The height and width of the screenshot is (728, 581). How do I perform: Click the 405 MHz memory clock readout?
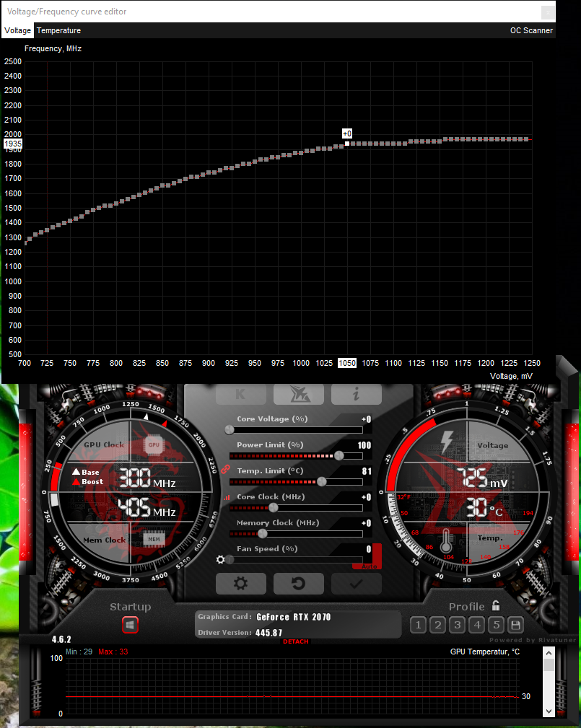click(147, 507)
